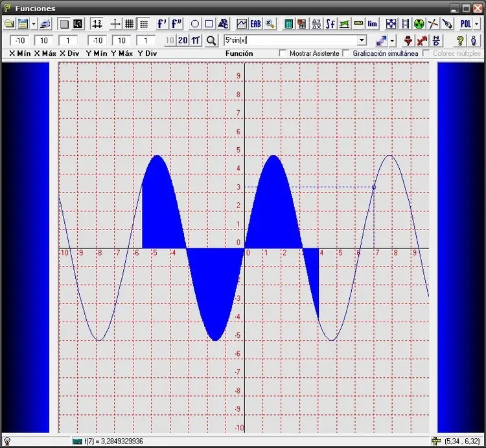Toggle the solid grid icon
Viewport: 486px width, 448px height.
(129, 23)
